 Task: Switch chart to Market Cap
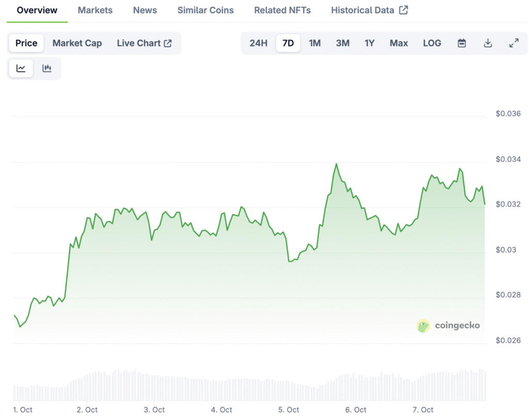[x=77, y=43]
